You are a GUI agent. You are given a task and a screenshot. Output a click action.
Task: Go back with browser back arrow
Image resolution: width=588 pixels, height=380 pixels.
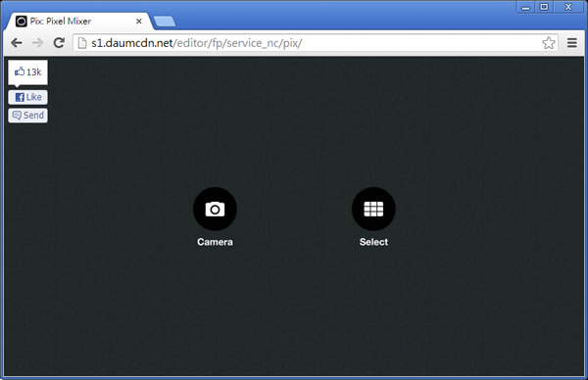coord(17,43)
